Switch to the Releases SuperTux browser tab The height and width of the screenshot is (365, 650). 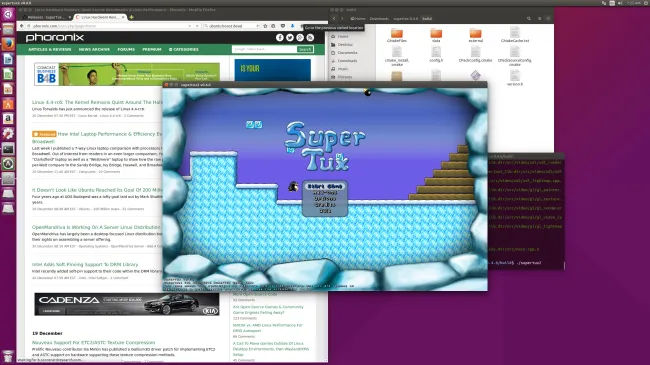click(46, 17)
